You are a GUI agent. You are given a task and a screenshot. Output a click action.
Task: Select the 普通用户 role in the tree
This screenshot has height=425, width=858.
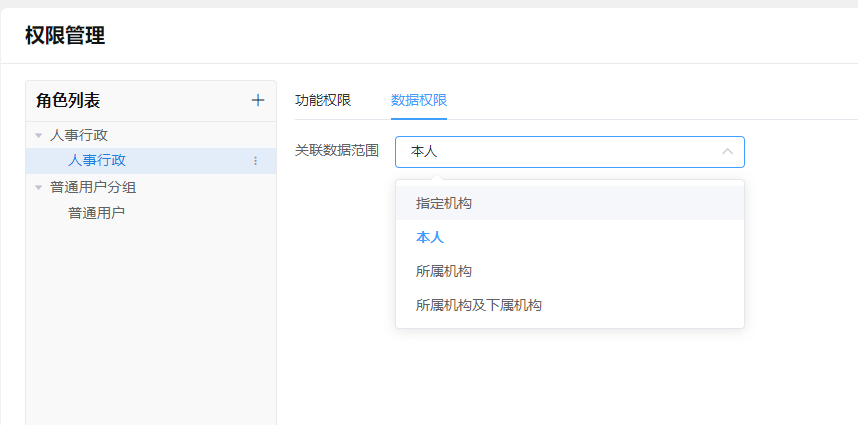pos(96,213)
